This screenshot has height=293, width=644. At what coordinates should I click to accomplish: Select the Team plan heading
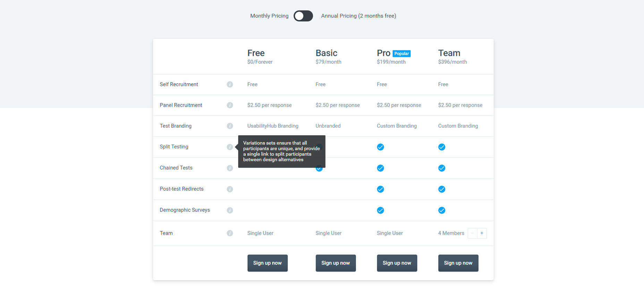tap(449, 53)
